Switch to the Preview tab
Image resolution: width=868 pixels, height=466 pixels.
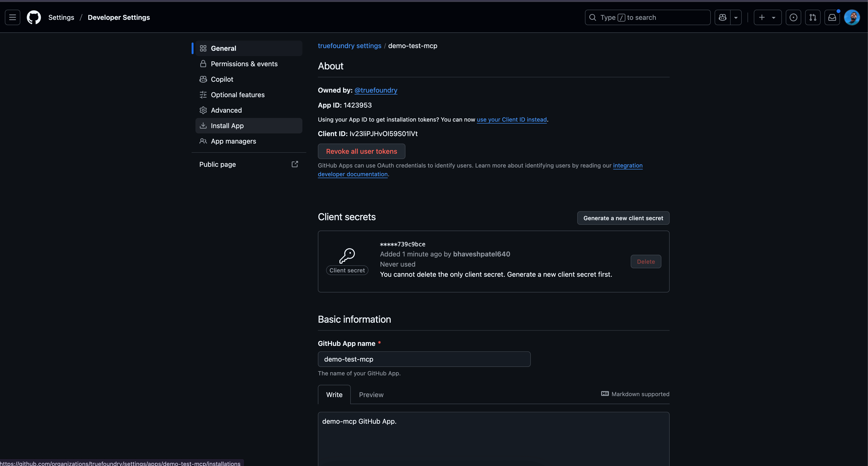[371, 395]
